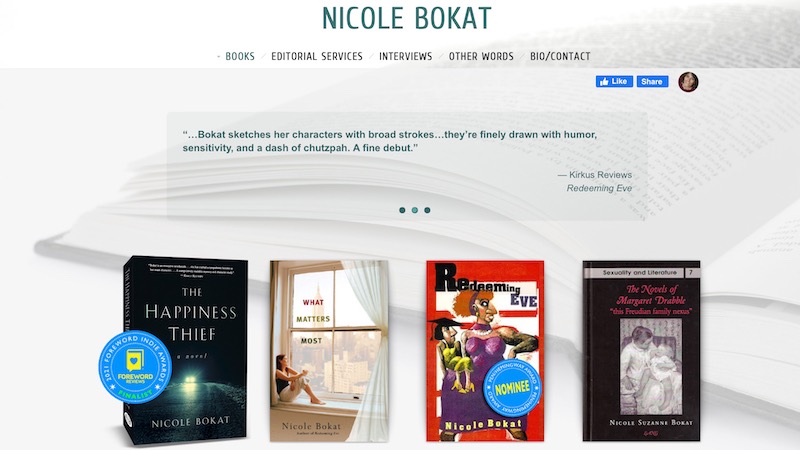This screenshot has height=450, width=800.
Task: Open The Happiness Thief book cover
Action: pyautogui.click(x=185, y=350)
